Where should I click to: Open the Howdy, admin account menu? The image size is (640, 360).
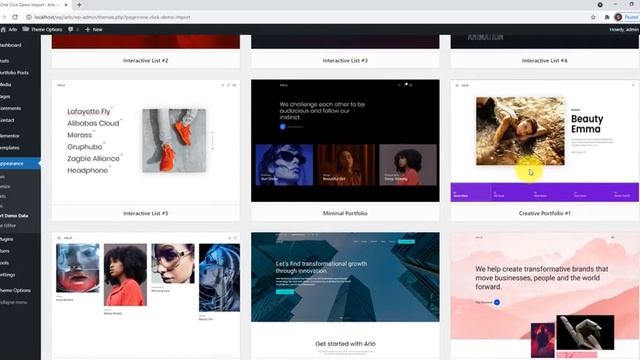tap(624, 29)
